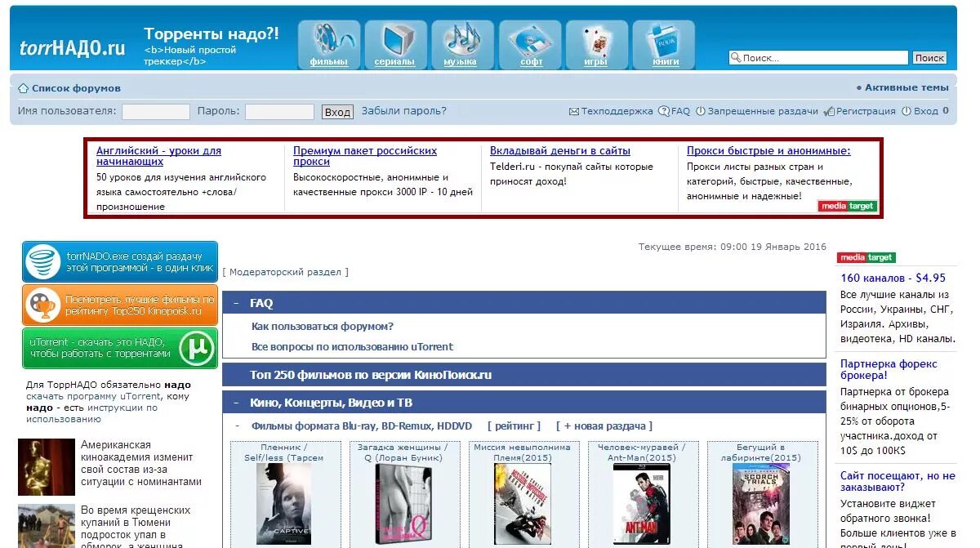
Task: Open Техподдержка link
Action: tap(617, 111)
